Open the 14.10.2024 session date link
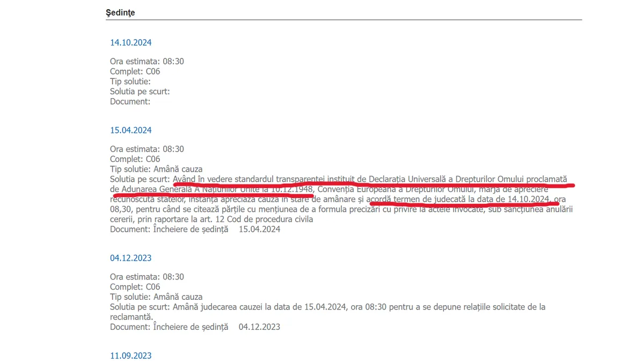 [130, 43]
